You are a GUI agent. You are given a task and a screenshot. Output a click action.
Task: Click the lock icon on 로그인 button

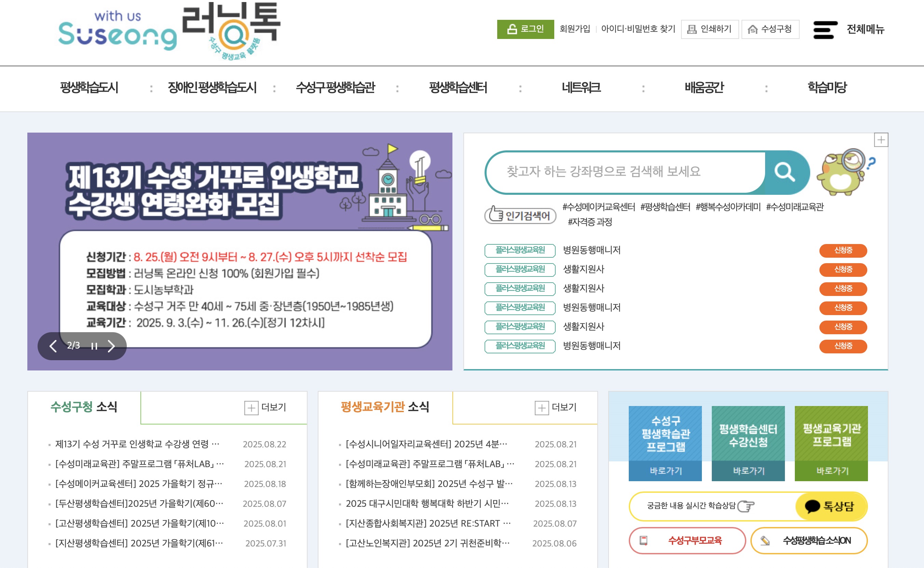click(x=512, y=29)
